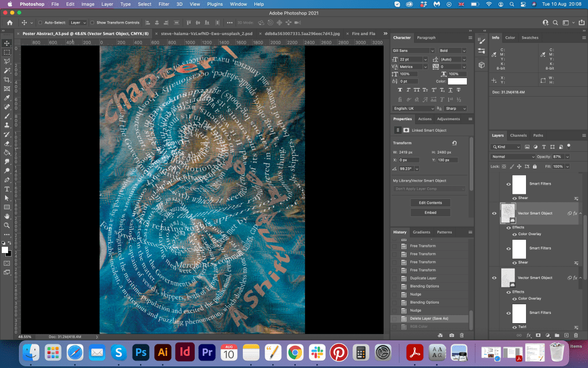
Task: Activate the Hand tool
Action: (7, 216)
